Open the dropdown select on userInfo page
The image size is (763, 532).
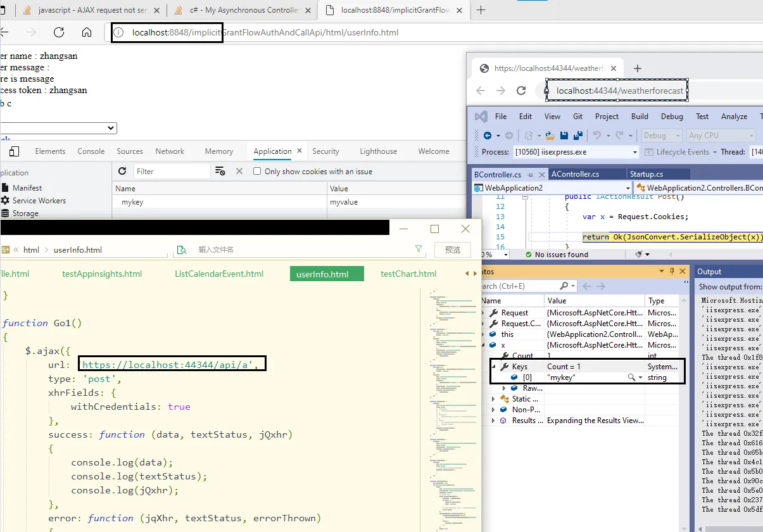[58, 128]
